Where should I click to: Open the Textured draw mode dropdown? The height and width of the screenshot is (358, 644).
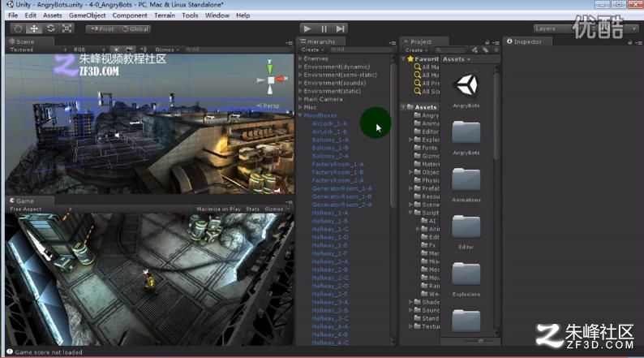point(38,50)
